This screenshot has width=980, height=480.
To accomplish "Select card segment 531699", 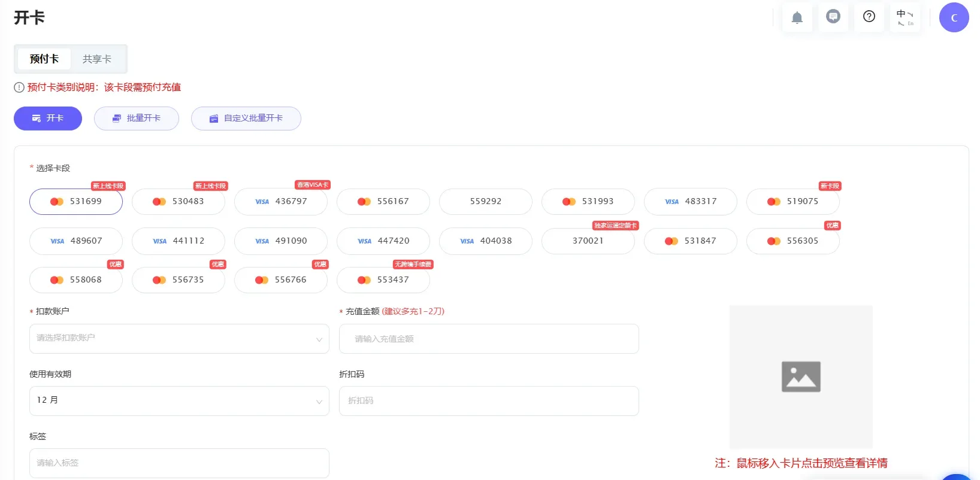I will click(x=76, y=202).
